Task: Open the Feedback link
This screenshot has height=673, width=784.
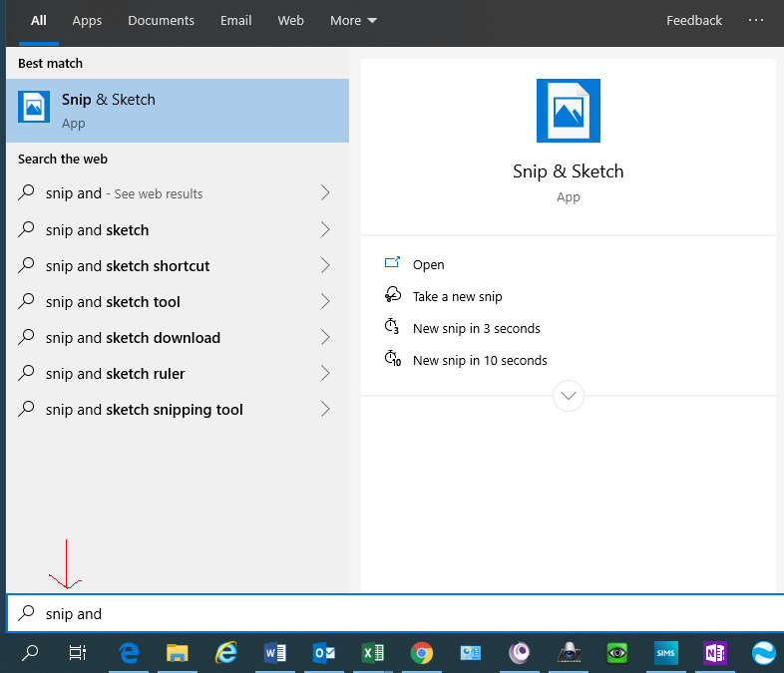Action: point(694,21)
